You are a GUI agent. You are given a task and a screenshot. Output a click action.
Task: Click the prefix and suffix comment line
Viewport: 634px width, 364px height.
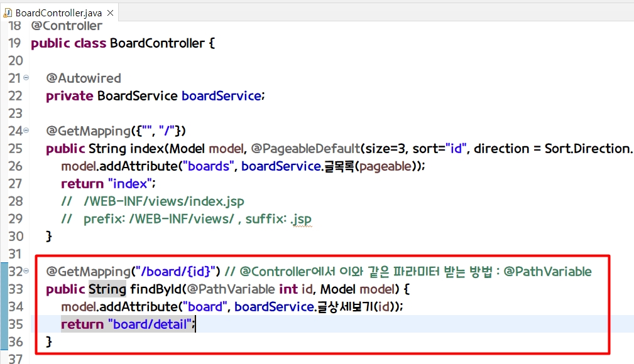coord(187,219)
